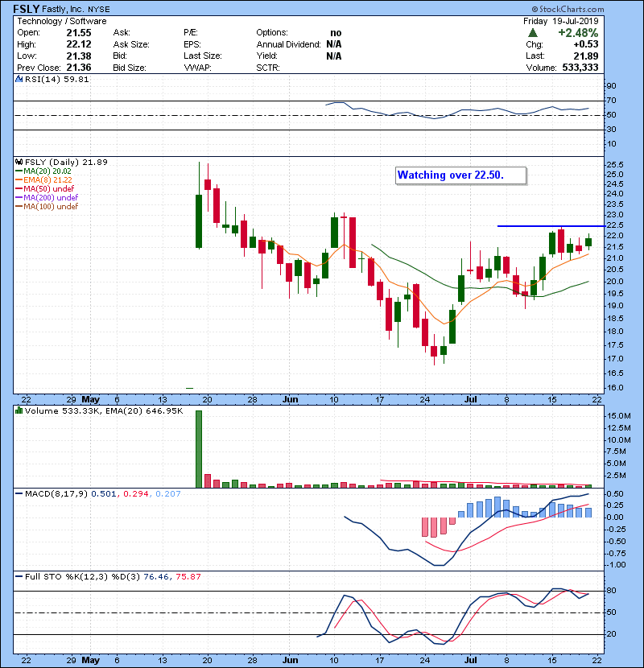The image size is (644, 668).
Task: Click the MACD histogram value 0.207
Action: pyautogui.click(x=168, y=494)
